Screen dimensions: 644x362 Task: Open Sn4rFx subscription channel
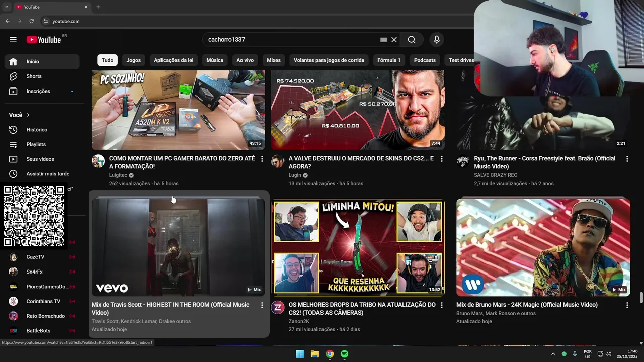[42, 271]
